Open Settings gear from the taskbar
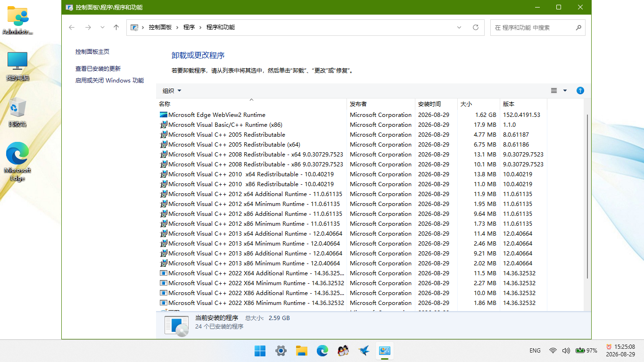644x362 pixels. click(281, 351)
